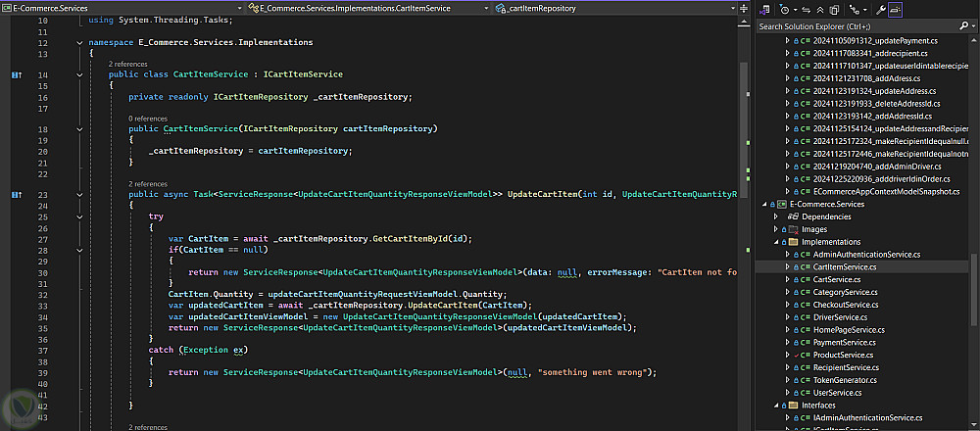Open IAdminAuthenticationService.cs file

pos(867,418)
